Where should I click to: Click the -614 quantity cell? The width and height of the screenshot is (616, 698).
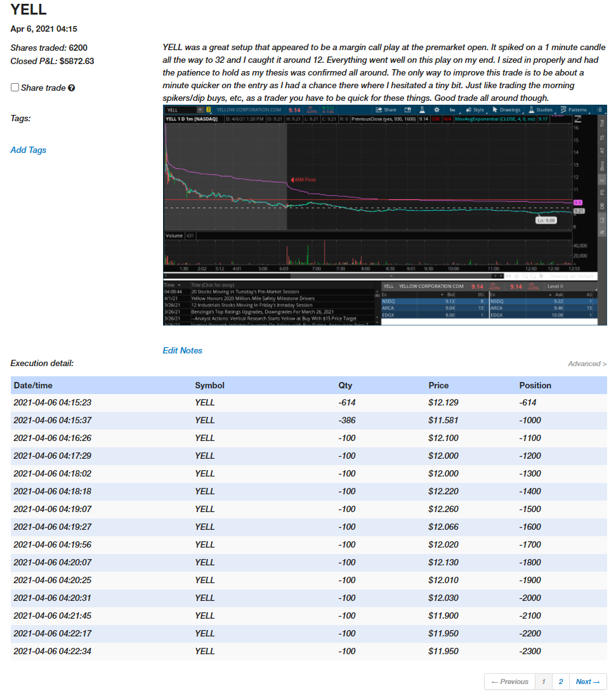click(347, 402)
